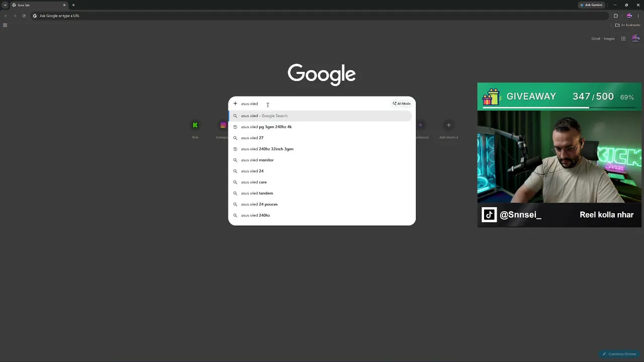Click the history clock icon beside '240hz 32inch 3gen'
Screen dimensions: 644x362
pyautogui.click(x=235, y=149)
